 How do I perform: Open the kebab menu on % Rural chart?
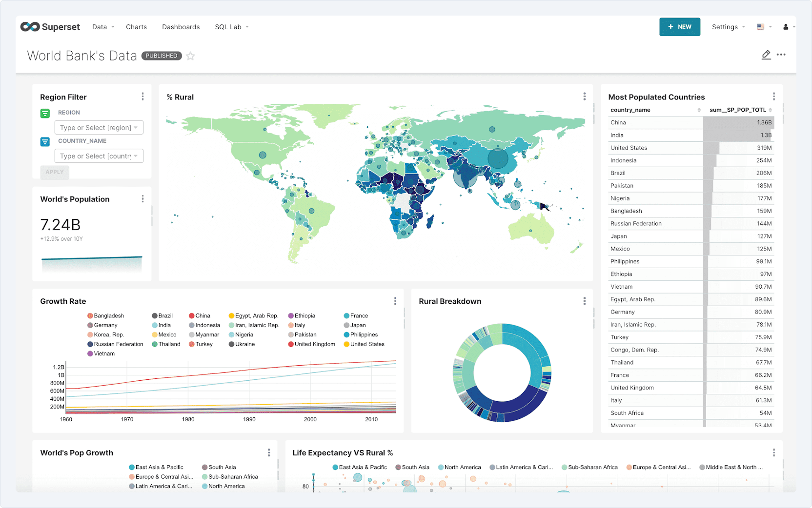[x=584, y=97]
